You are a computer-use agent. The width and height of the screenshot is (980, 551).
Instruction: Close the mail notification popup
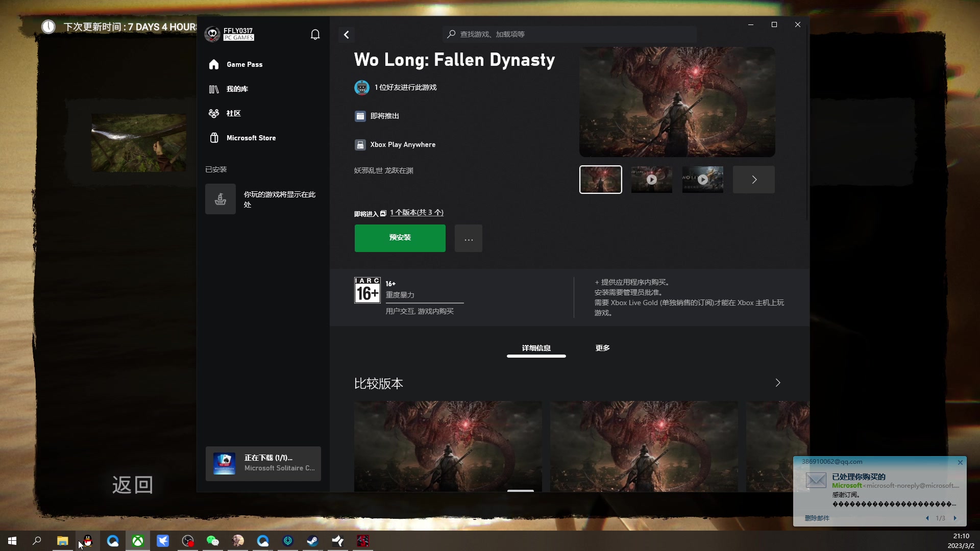click(960, 462)
